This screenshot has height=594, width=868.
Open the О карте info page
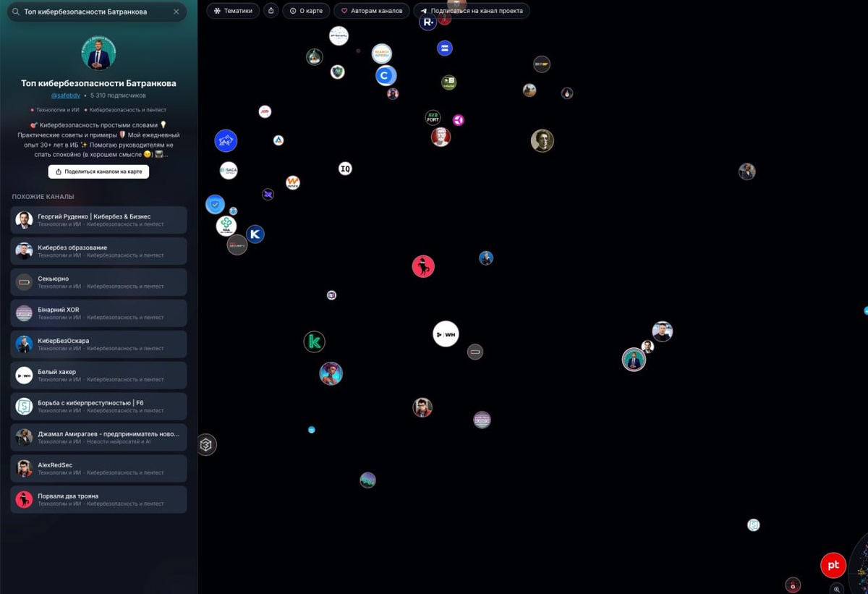pyautogui.click(x=307, y=11)
